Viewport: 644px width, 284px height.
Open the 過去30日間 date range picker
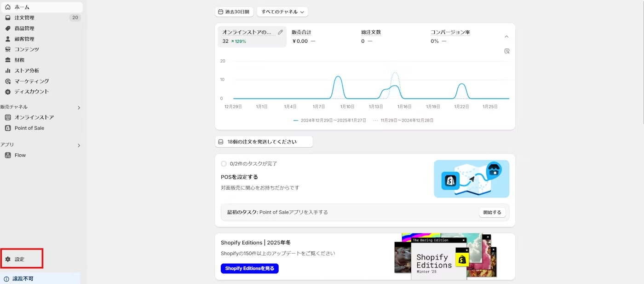[234, 12]
